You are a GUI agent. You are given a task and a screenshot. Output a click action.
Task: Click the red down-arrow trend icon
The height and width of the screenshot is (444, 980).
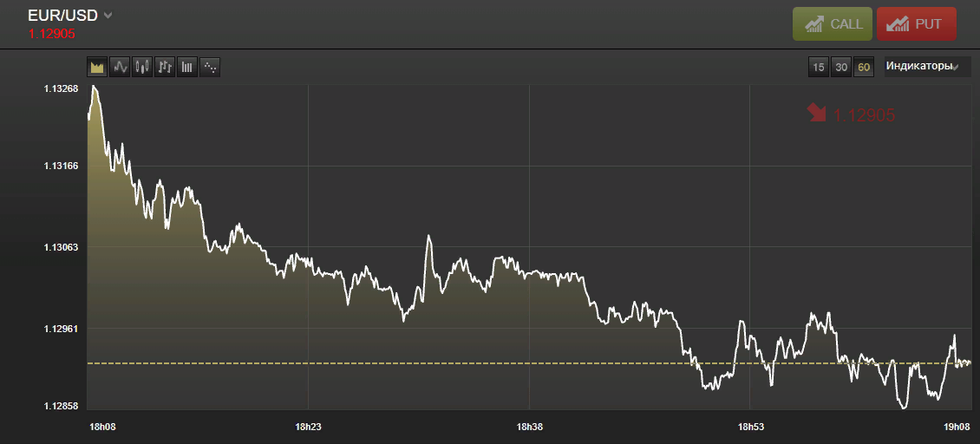pyautogui.click(x=816, y=114)
